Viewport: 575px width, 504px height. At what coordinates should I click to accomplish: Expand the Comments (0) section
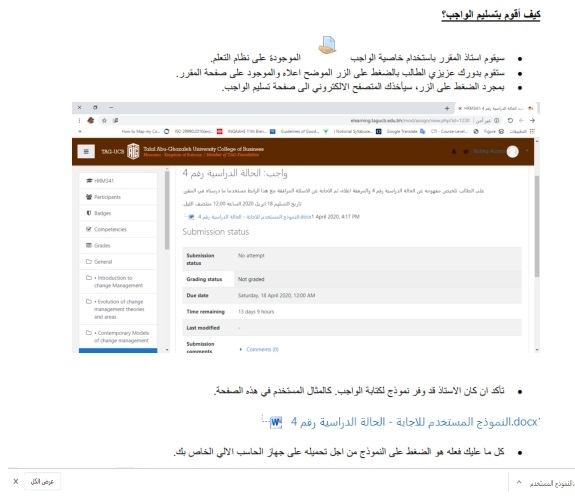pyautogui.click(x=259, y=349)
